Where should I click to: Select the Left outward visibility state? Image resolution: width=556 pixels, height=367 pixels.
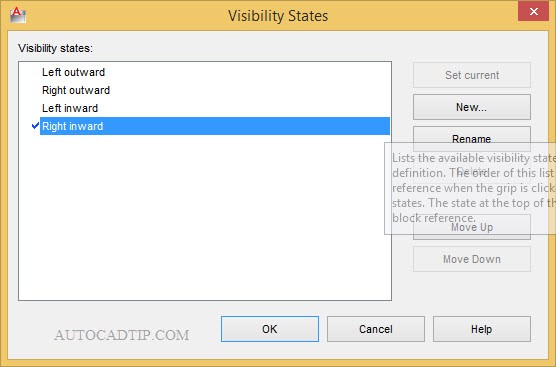coord(73,72)
